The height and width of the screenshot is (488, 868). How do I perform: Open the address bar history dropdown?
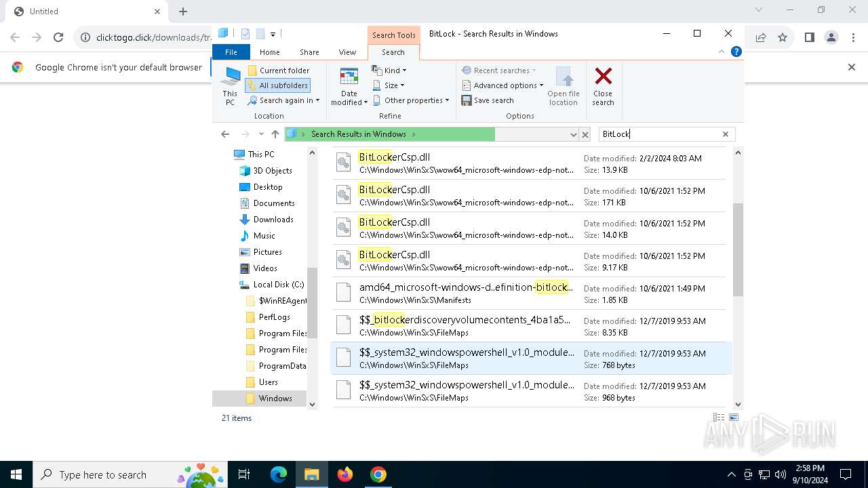pos(574,134)
